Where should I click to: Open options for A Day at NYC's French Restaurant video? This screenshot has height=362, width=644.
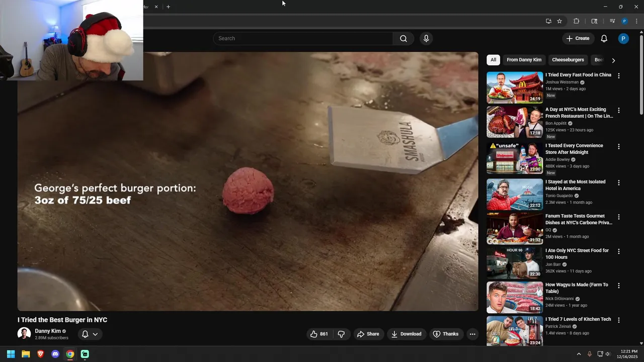click(619, 110)
